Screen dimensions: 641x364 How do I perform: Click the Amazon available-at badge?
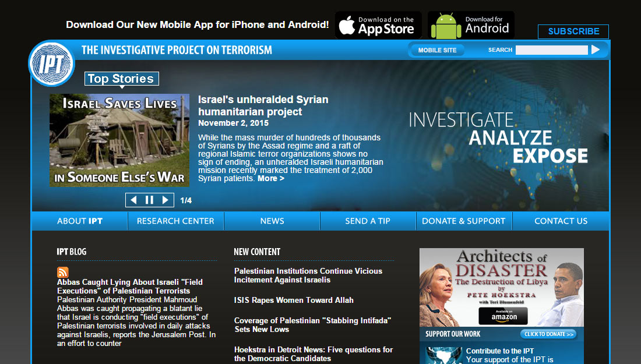[503, 316]
